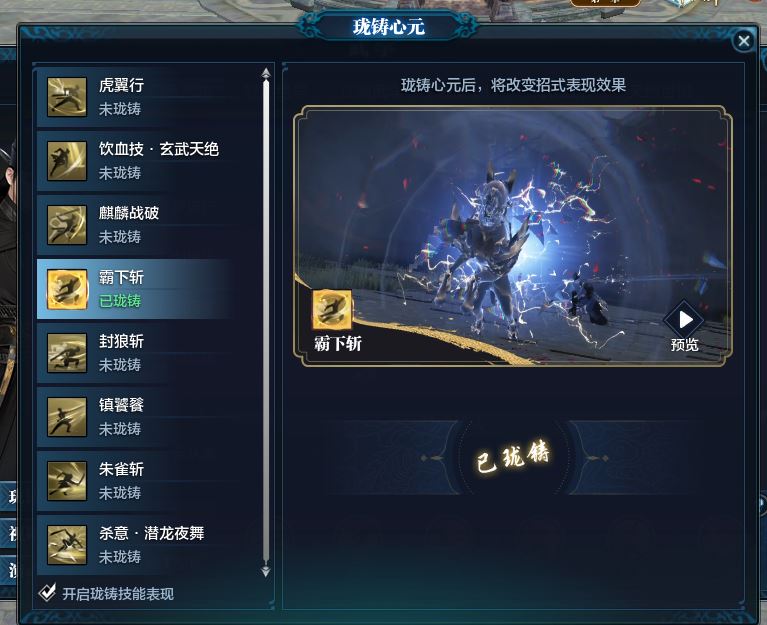Select the 虎翼行 skill icon
This screenshot has height=625, width=767.
click(x=67, y=97)
